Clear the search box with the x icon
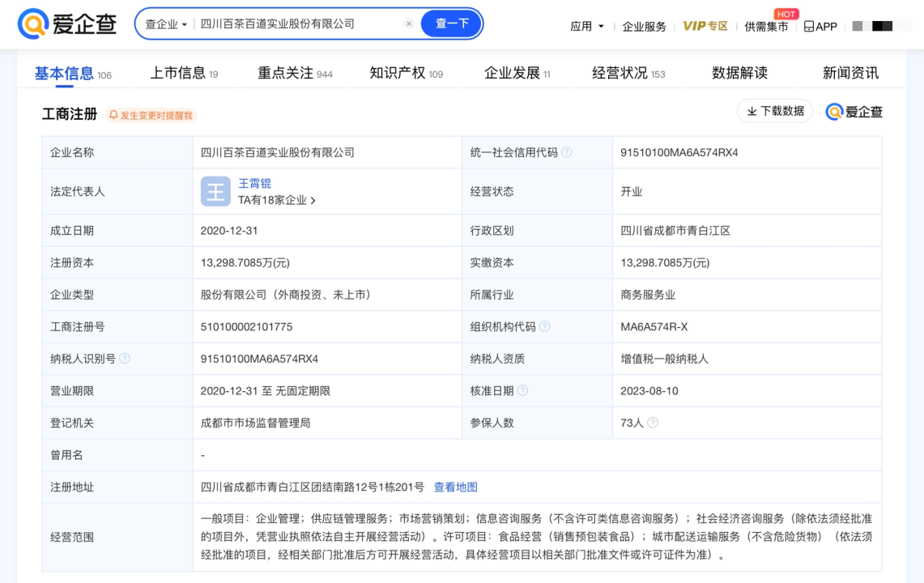The image size is (924, 583). coord(409,23)
